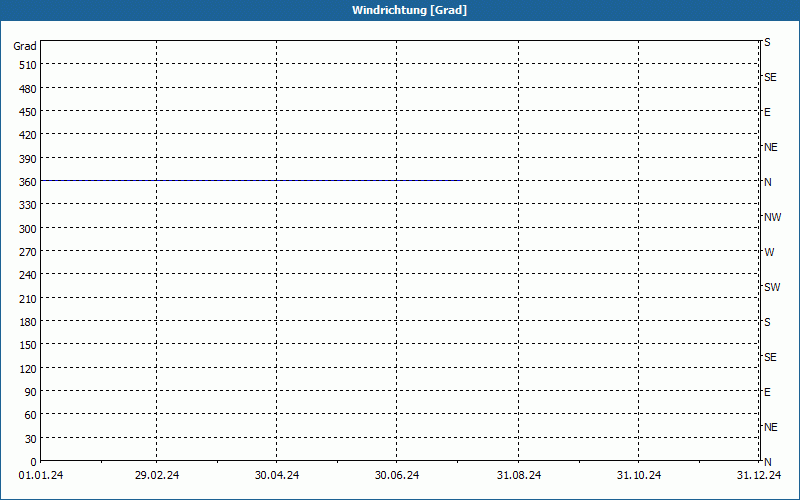This screenshot has width=800, height=500.
Task: Click the 270 value on the y-axis
Action: (x=27, y=252)
